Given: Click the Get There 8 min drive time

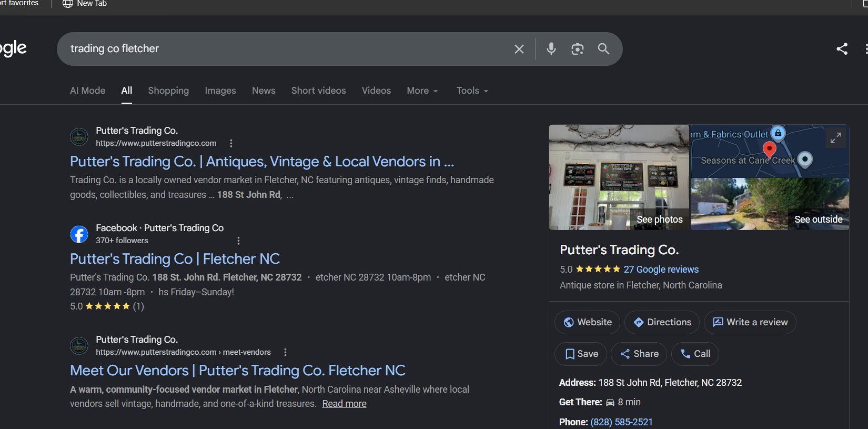Looking at the screenshot, I should 623,402.
